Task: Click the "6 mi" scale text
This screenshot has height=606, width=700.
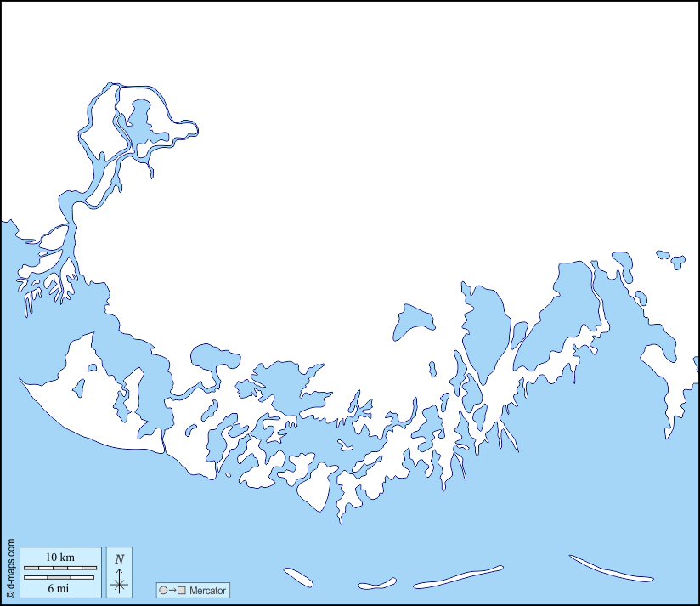Action: [59, 589]
